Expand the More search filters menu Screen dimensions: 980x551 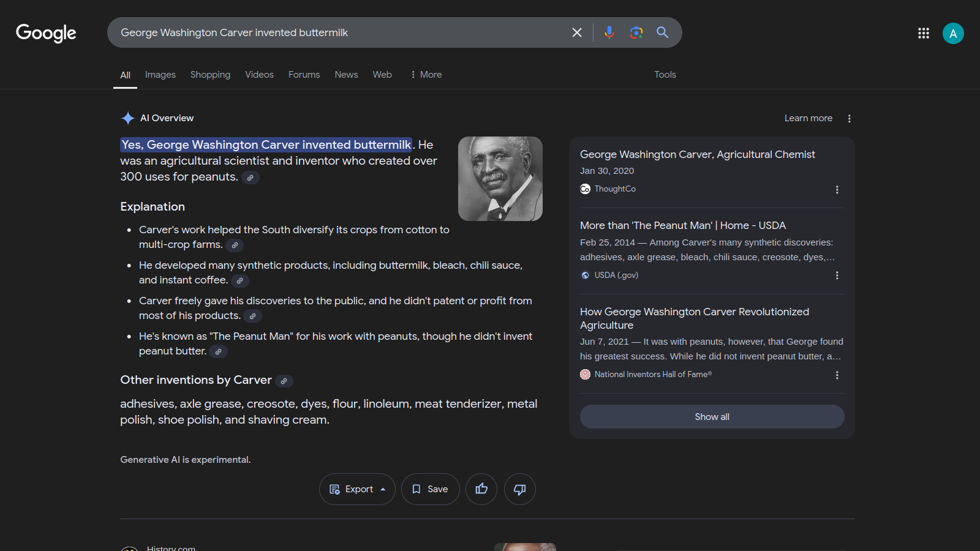(x=426, y=75)
